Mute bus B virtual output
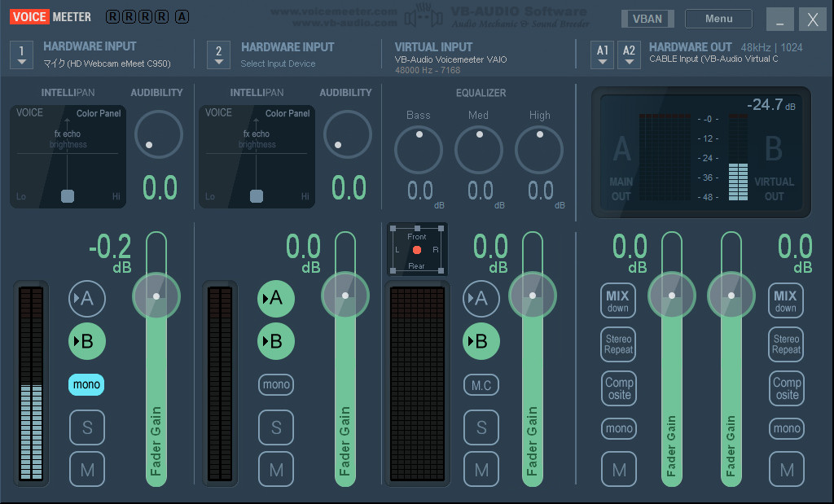This screenshot has height=504, width=834. point(787,470)
